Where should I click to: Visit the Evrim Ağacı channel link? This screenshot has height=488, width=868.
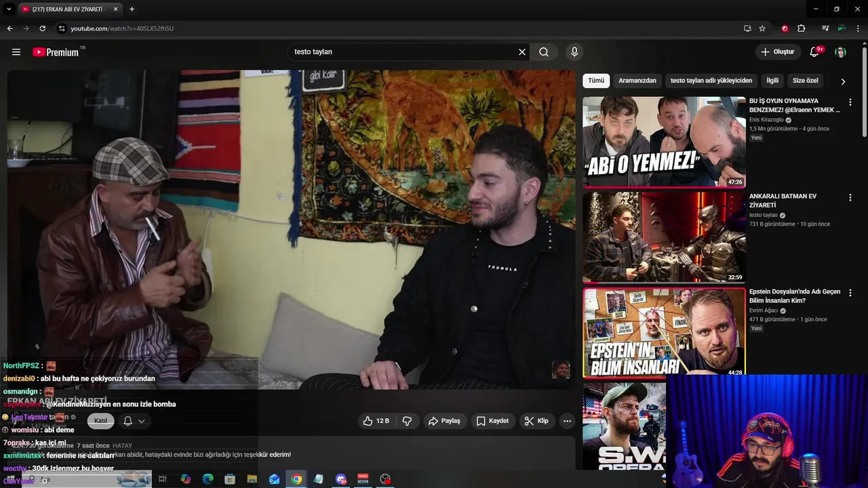point(764,310)
